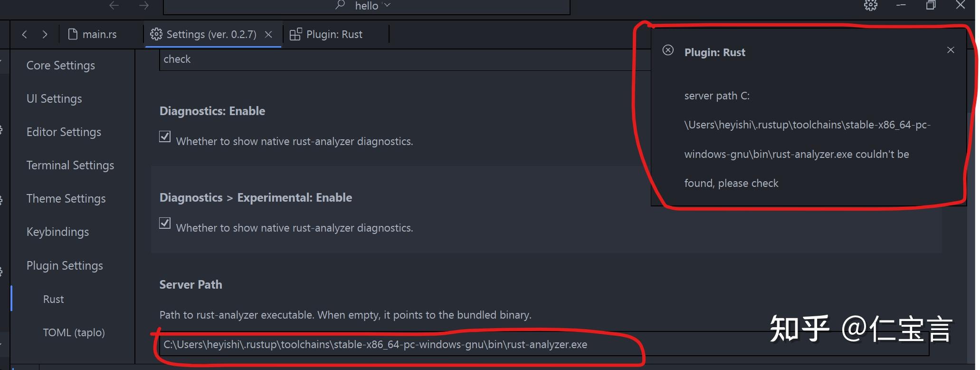Go to Editor Settings section
This screenshot has height=370, width=980.
click(x=64, y=132)
